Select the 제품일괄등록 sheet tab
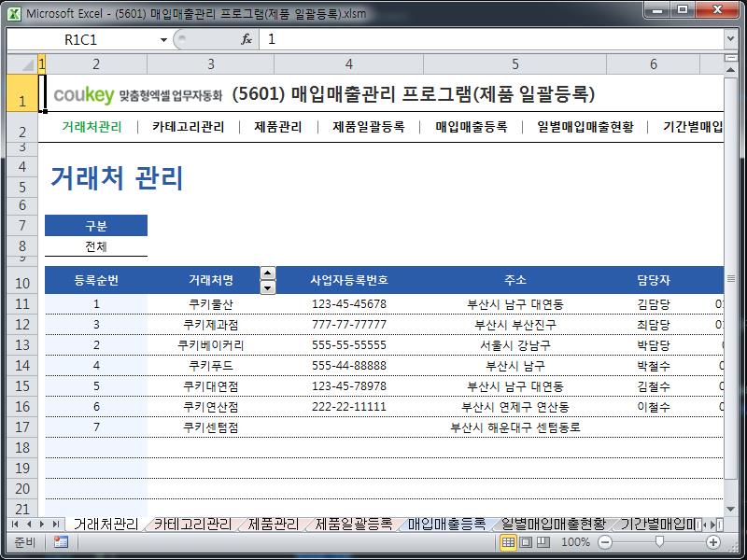 pos(354,525)
